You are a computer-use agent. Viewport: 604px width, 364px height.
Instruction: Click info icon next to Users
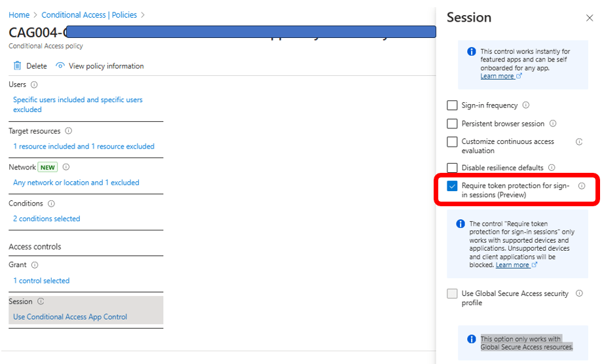coord(34,84)
